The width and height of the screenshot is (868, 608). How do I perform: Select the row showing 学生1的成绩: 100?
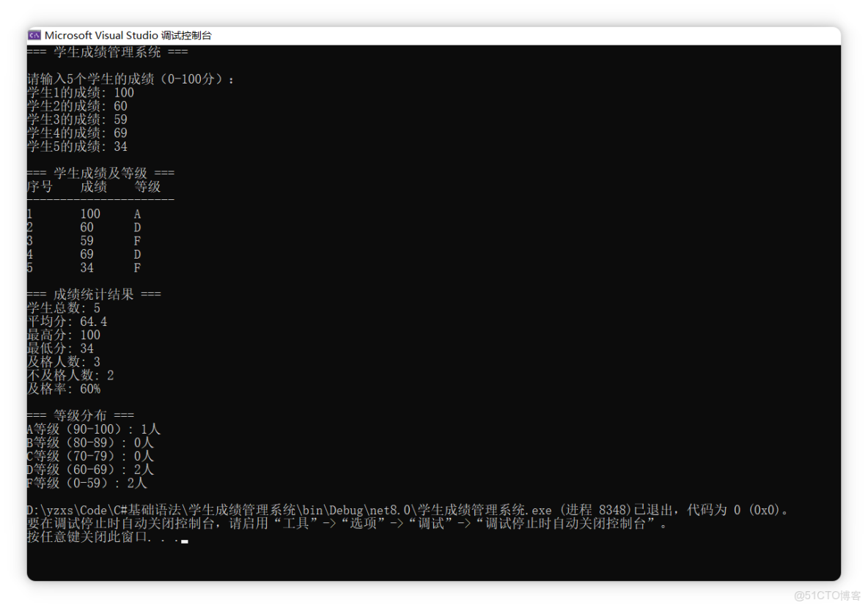pyautogui.click(x=79, y=92)
